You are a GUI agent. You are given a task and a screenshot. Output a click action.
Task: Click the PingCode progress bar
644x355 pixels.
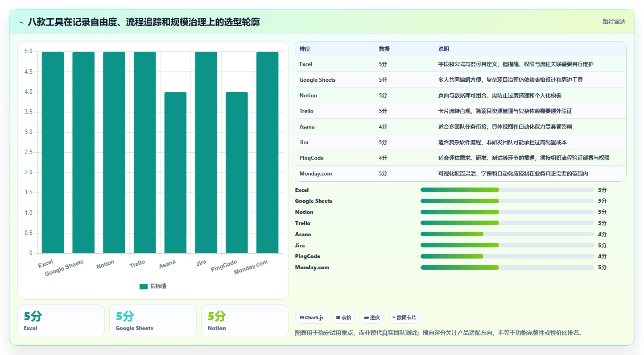pyautogui.click(x=508, y=256)
